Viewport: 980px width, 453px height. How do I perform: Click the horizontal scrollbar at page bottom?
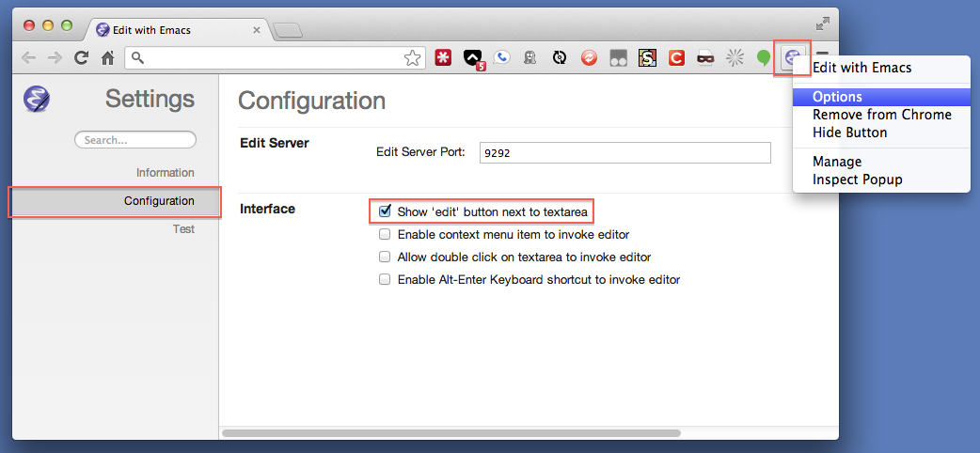pos(450,432)
